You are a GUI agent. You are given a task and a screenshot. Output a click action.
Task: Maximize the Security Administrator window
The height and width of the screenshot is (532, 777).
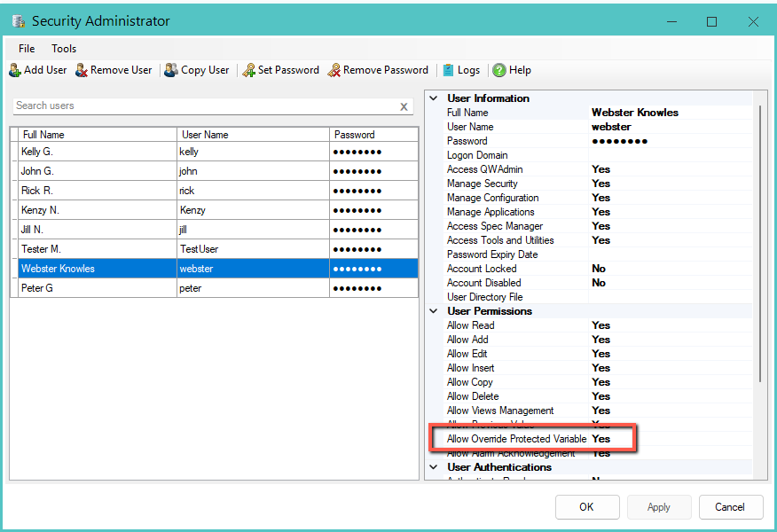click(712, 21)
